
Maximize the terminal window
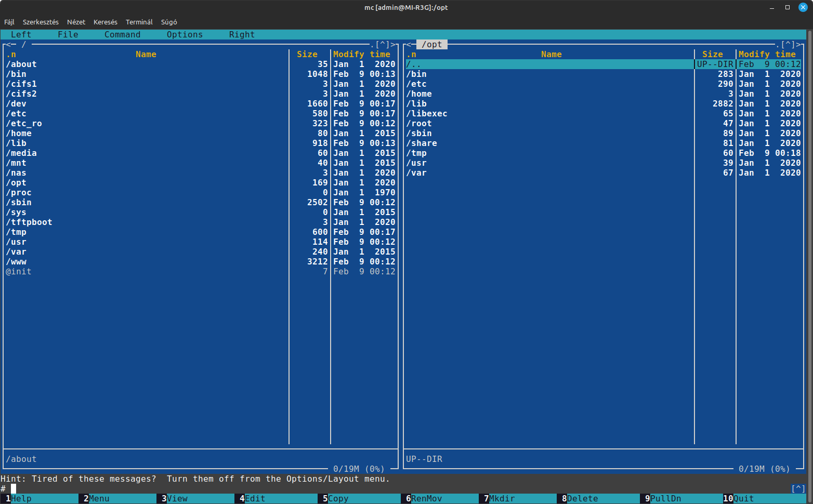[788, 7]
